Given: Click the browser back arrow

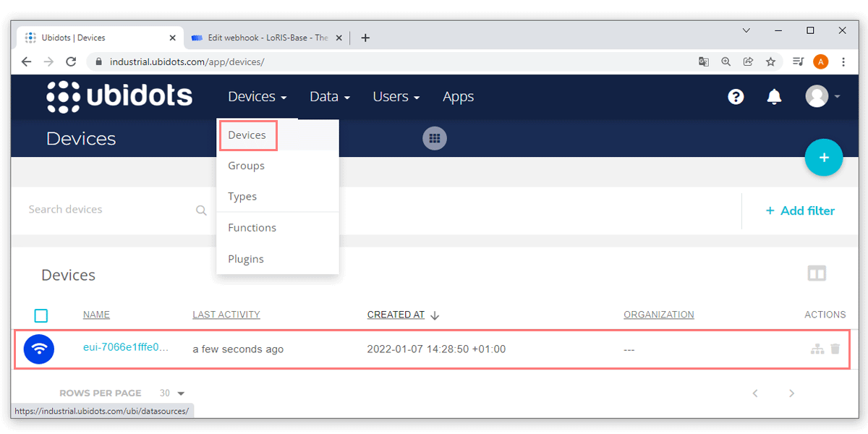Looking at the screenshot, I should [27, 61].
